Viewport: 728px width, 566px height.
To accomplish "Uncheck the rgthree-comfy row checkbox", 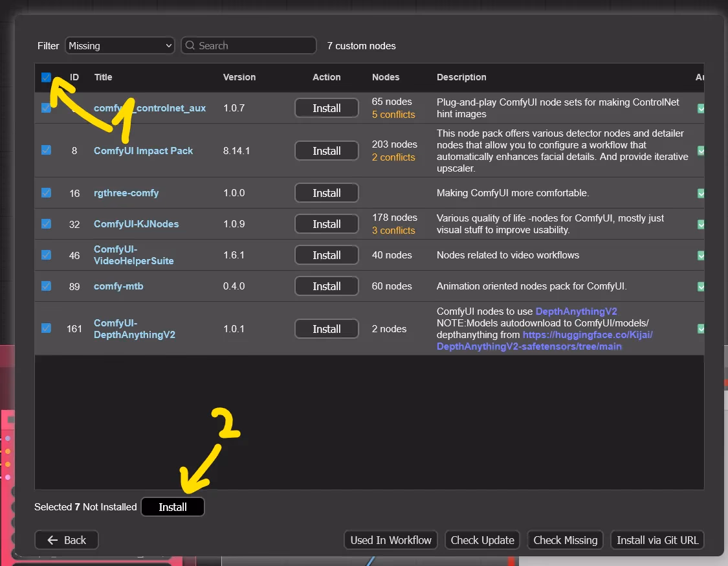I will click(x=46, y=192).
